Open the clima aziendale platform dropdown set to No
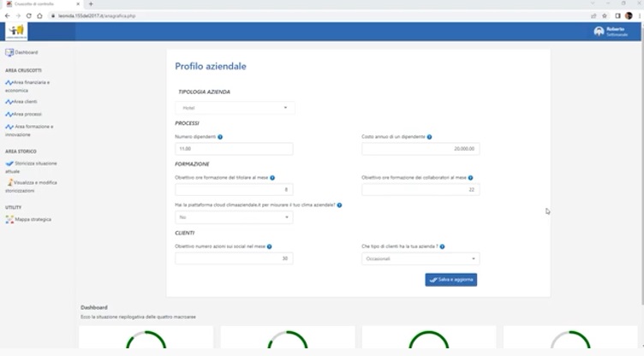Screen dimensions: 644x356 (x=234, y=217)
